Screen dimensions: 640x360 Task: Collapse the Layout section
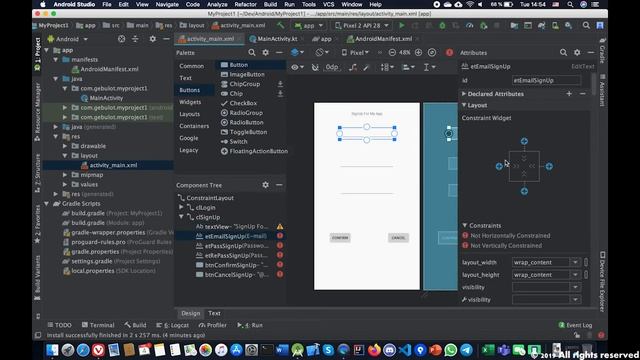tap(464, 105)
